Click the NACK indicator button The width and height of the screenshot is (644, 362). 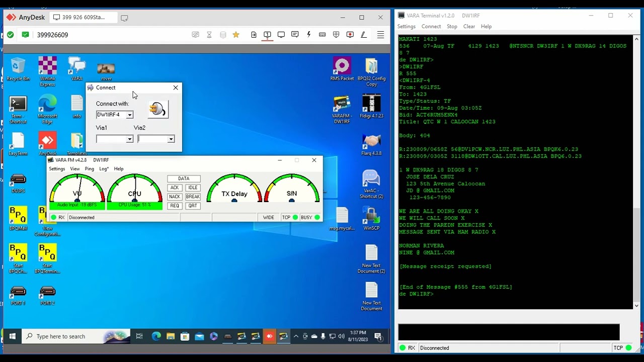coord(175,197)
